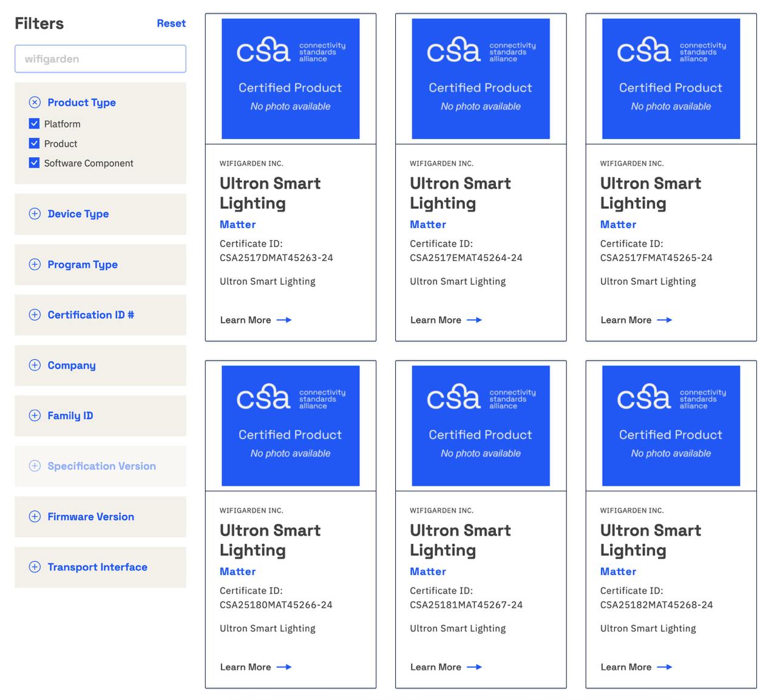Click the Specification Version section label
Image resolution: width=777 pixels, height=700 pixels.
pyautogui.click(x=101, y=466)
